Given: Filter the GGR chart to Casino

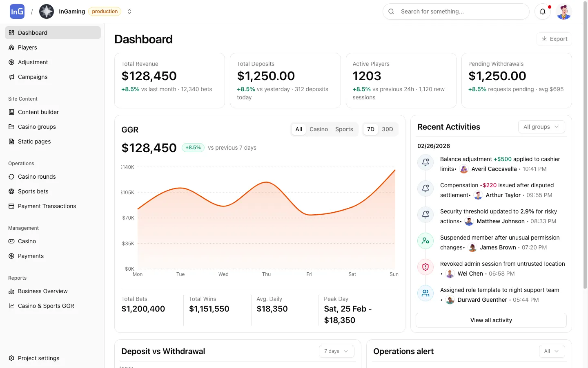Looking at the screenshot, I should (318, 129).
